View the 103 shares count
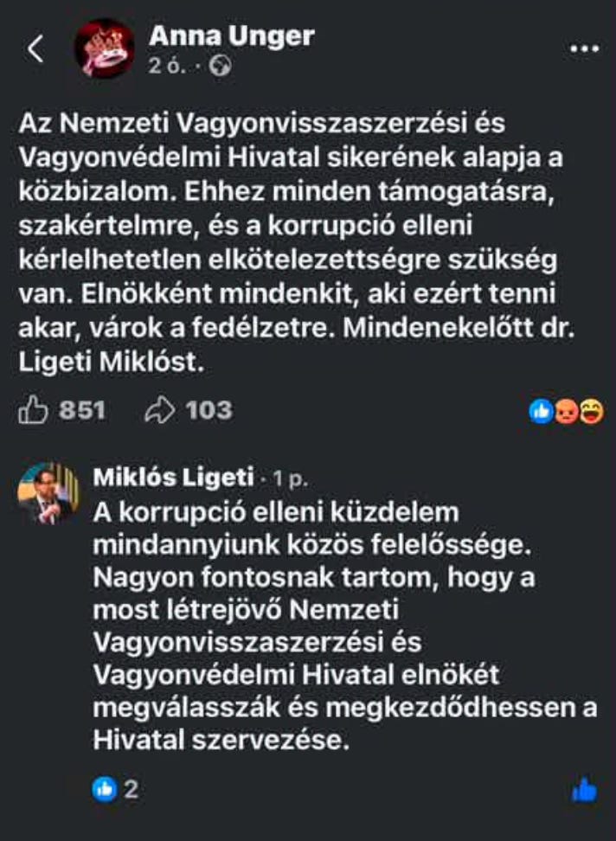616x841 pixels. click(x=209, y=410)
